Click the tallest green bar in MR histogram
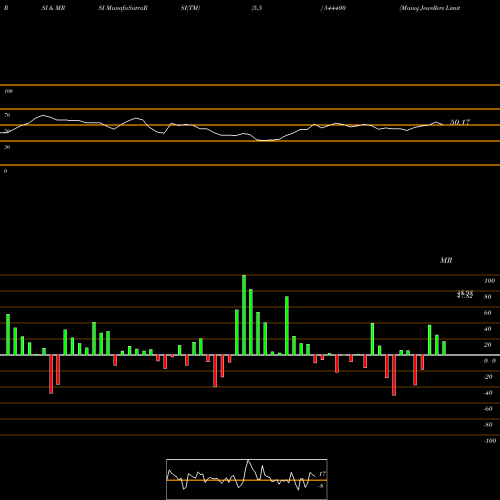 point(244,315)
